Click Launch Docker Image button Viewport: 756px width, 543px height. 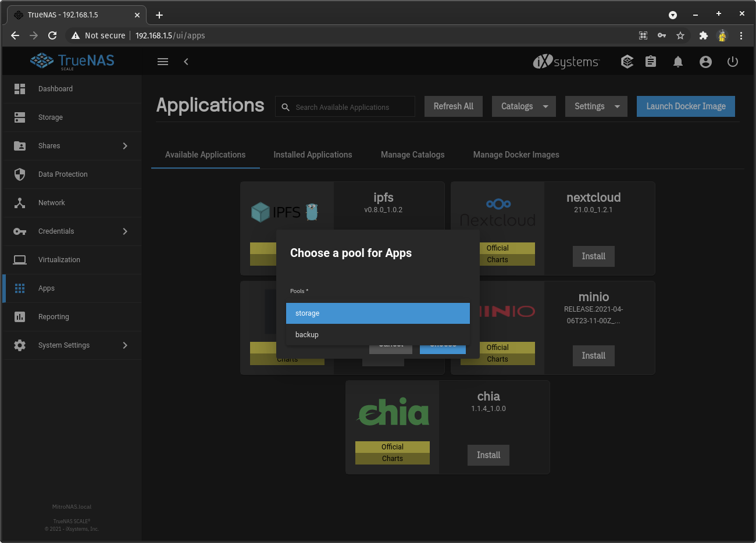coord(686,106)
